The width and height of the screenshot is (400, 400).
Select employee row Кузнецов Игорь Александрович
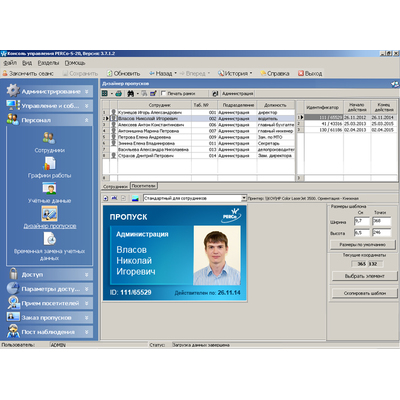point(198,113)
